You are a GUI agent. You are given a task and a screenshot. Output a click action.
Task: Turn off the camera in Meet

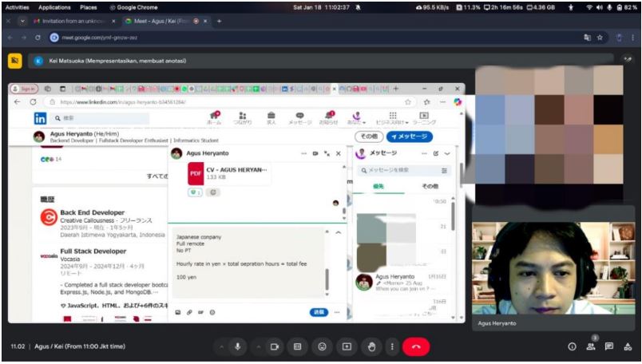pos(275,346)
